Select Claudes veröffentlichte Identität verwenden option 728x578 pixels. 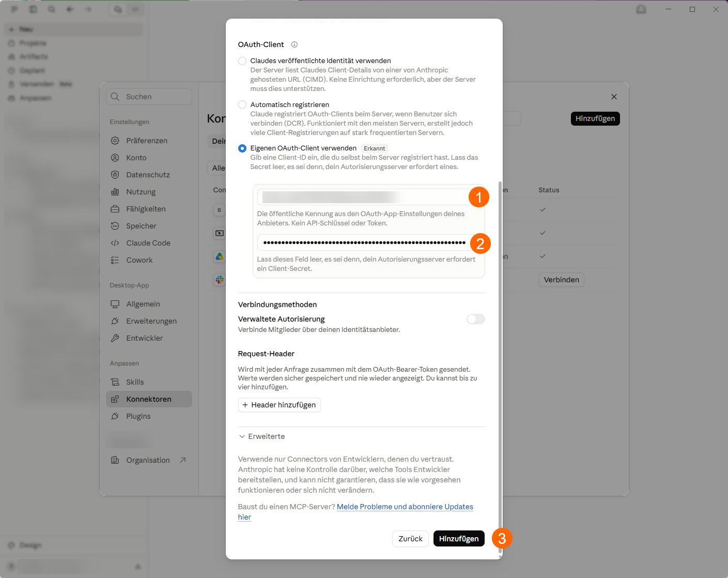tap(242, 61)
